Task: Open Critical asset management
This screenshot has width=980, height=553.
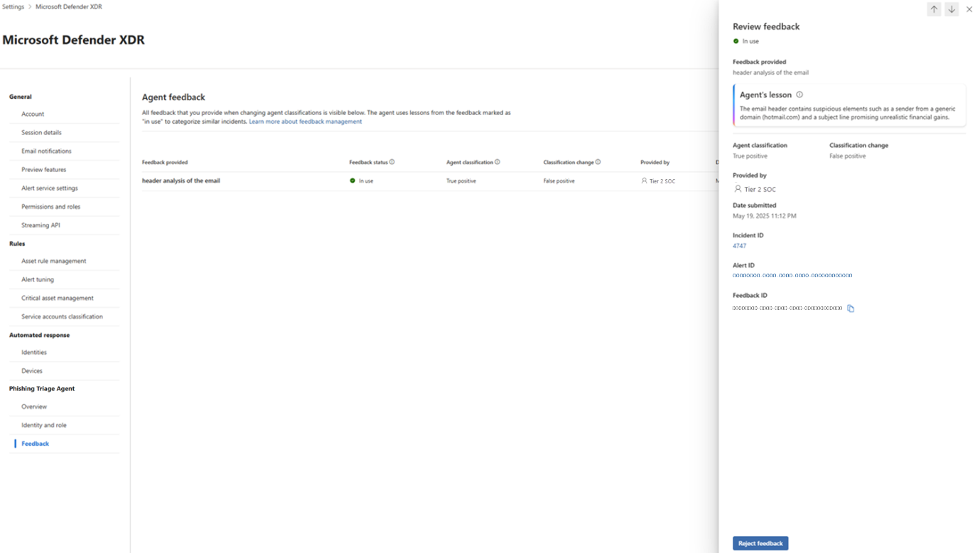Action: tap(57, 298)
